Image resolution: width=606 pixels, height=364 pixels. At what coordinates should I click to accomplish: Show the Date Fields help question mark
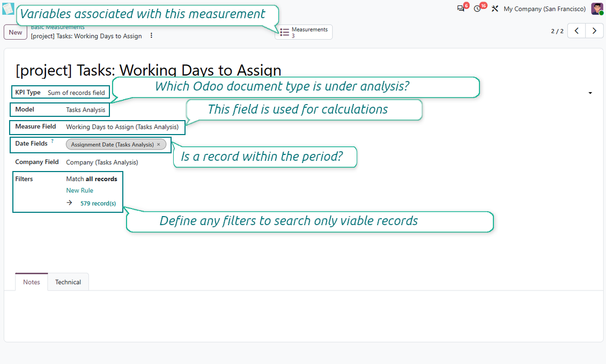pyautogui.click(x=52, y=141)
